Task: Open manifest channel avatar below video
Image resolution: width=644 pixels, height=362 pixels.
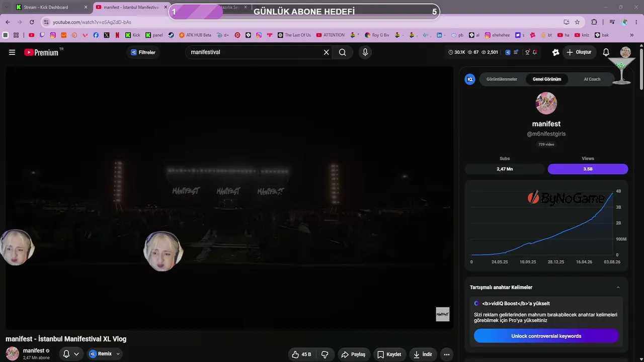Action: (x=12, y=353)
